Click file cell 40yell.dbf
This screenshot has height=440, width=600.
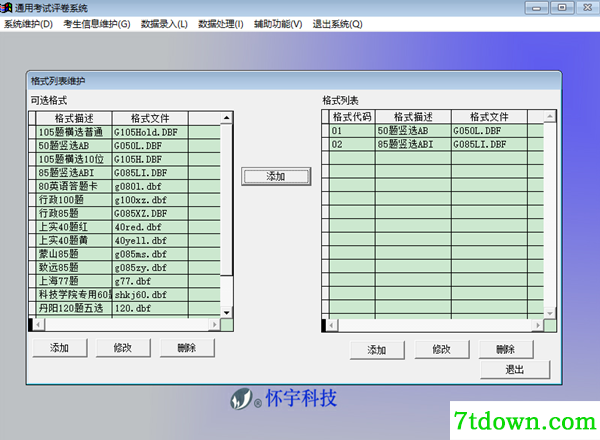(150, 240)
